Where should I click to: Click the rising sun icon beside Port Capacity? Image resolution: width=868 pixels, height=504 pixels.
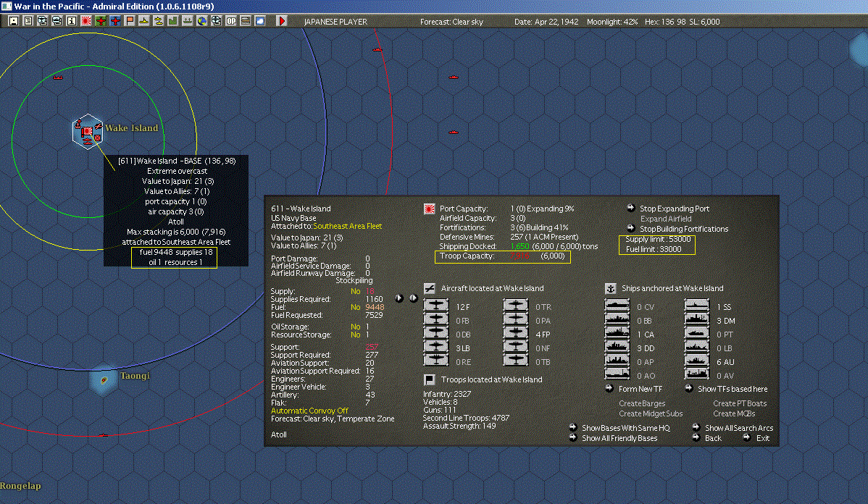[x=429, y=209]
